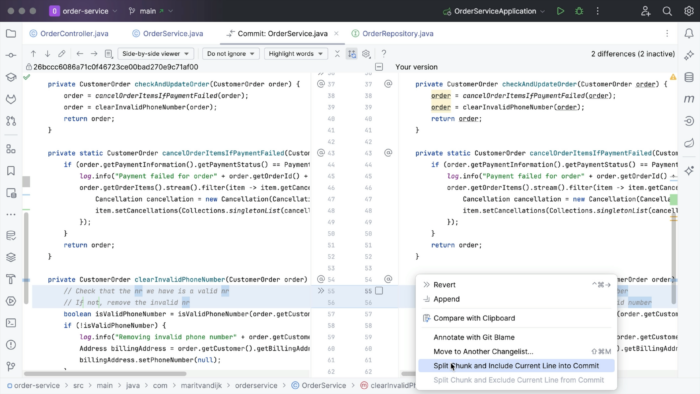Switch to the OrderController.java tab

coord(69,33)
